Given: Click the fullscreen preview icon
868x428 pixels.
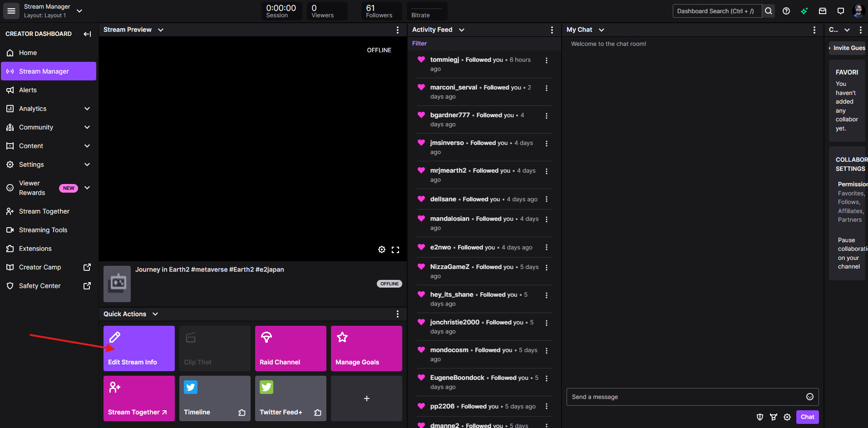Looking at the screenshot, I should click(395, 250).
